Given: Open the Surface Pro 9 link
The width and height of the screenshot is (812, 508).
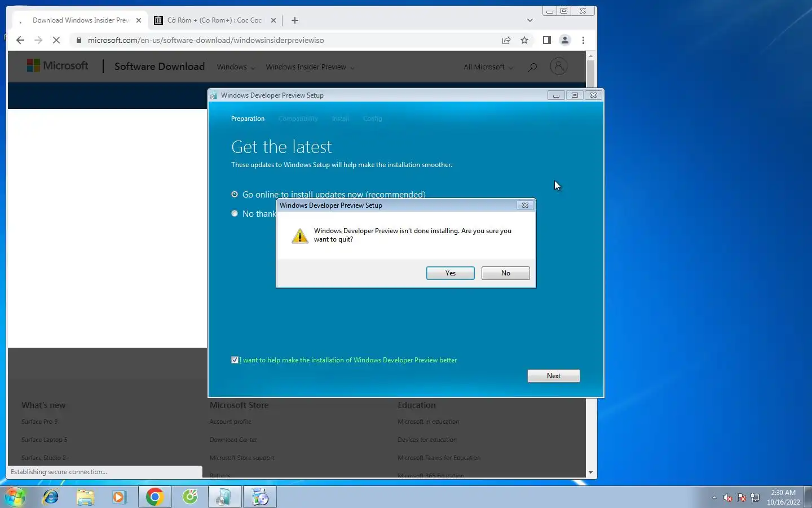Looking at the screenshot, I should (x=39, y=422).
